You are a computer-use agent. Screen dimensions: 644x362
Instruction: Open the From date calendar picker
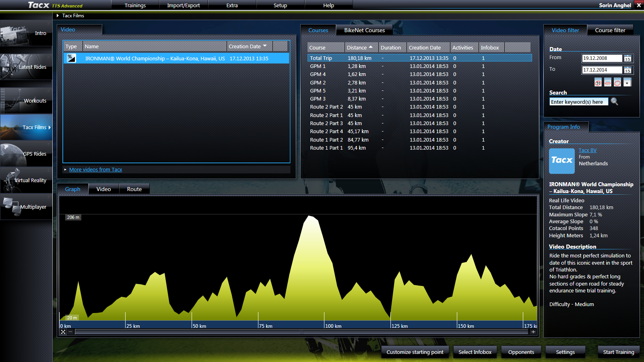(x=627, y=59)
